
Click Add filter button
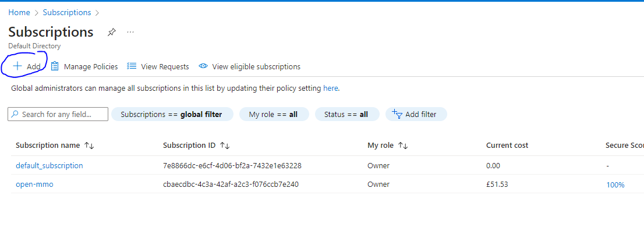click(416, 115)
